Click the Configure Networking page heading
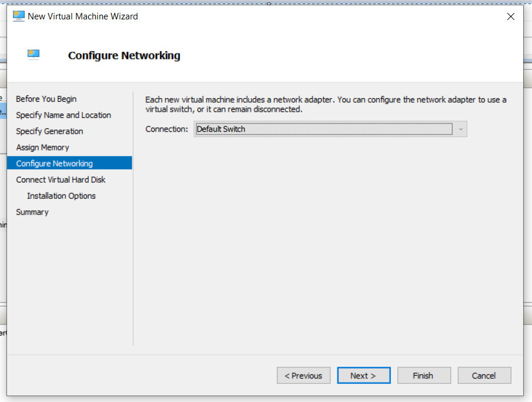The height and width of the screenshot is (402, 532). (124, 56)
